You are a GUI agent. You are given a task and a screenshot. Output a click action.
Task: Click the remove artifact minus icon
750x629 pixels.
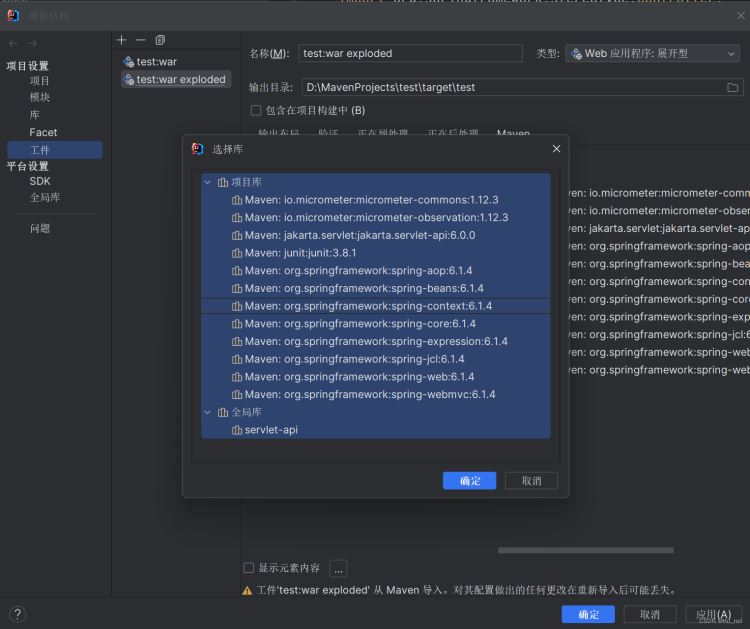pos(141,40)
